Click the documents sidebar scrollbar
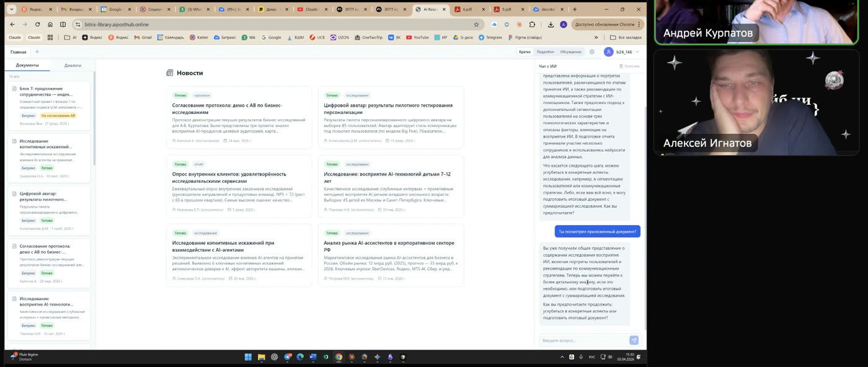The image size is (868, 367). pos(94,118)
